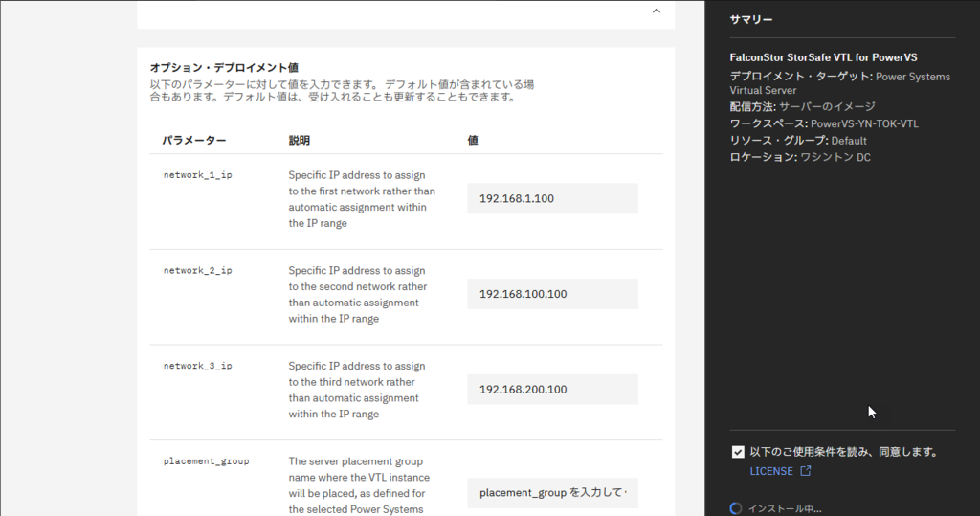The width and height of the screenshot is (980, 516).
Task: Click the パラメーター column header
Action: coord(194,140)
